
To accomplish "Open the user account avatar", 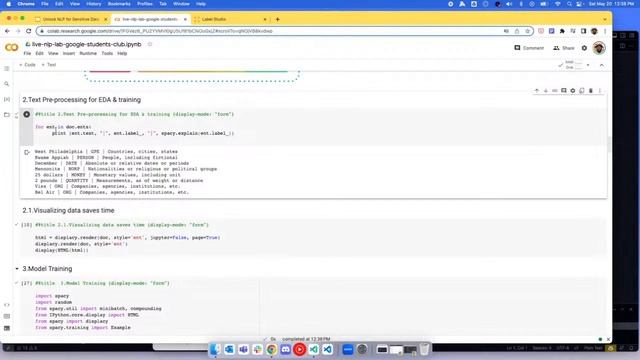I will click(599, 48).
